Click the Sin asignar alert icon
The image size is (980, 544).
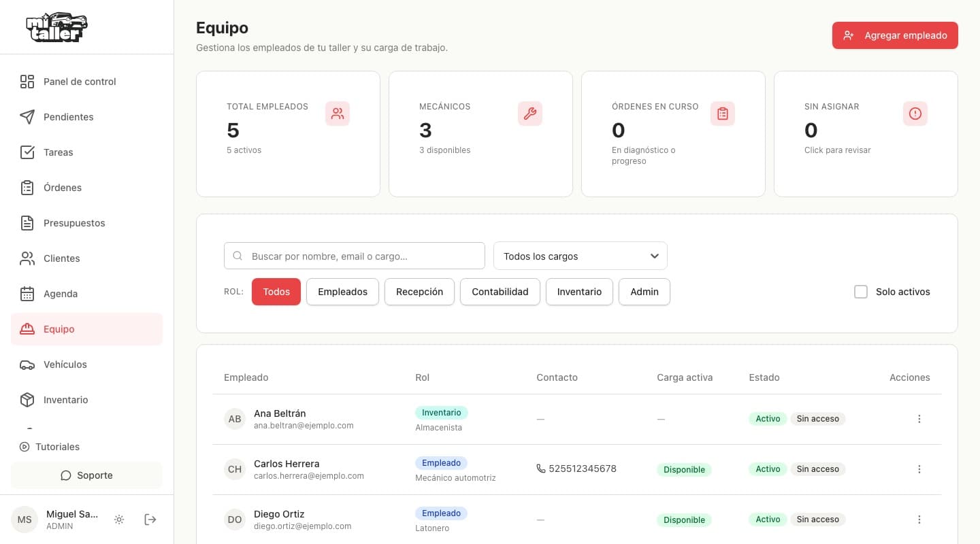915,114
